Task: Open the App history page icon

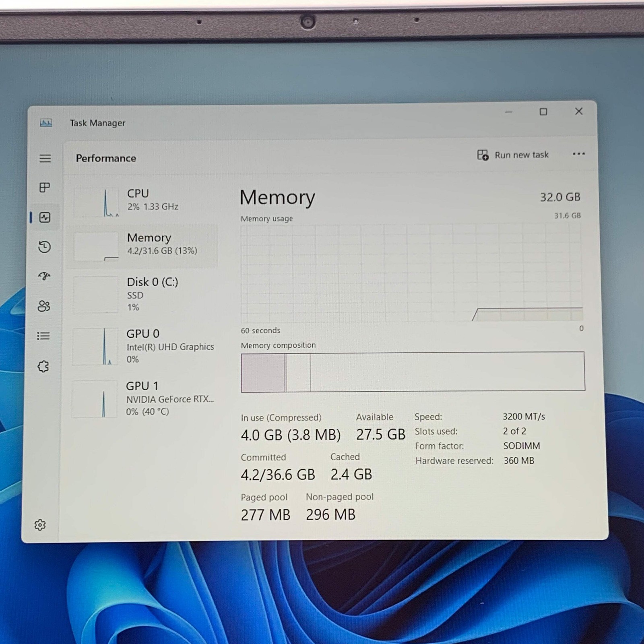Action: [x=44, y=247]
